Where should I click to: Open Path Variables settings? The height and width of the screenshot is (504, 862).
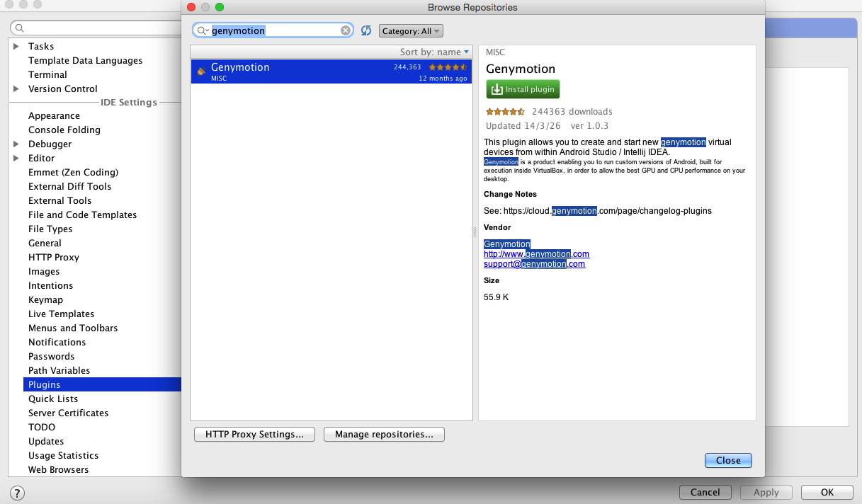tap(59, 370)
